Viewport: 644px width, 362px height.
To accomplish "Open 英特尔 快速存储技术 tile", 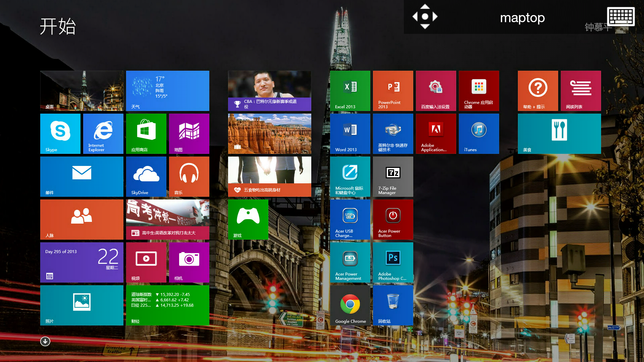I will click(393, 134).
